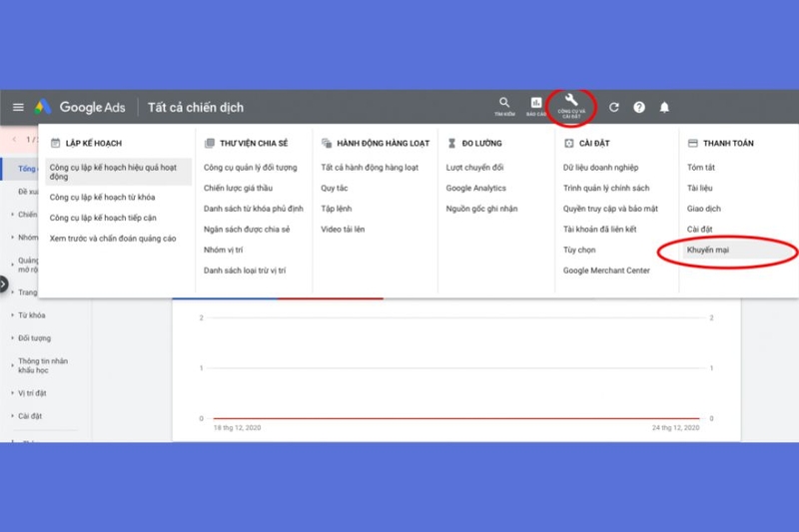
Task: Open the reports (Báo cáo) icon
Action: coord(536,107)
